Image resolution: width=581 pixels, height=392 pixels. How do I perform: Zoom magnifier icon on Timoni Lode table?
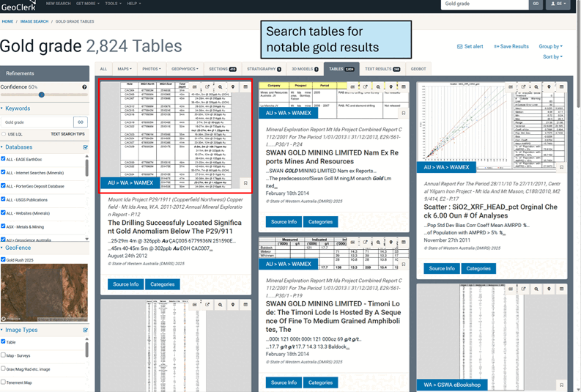(378, 243)
